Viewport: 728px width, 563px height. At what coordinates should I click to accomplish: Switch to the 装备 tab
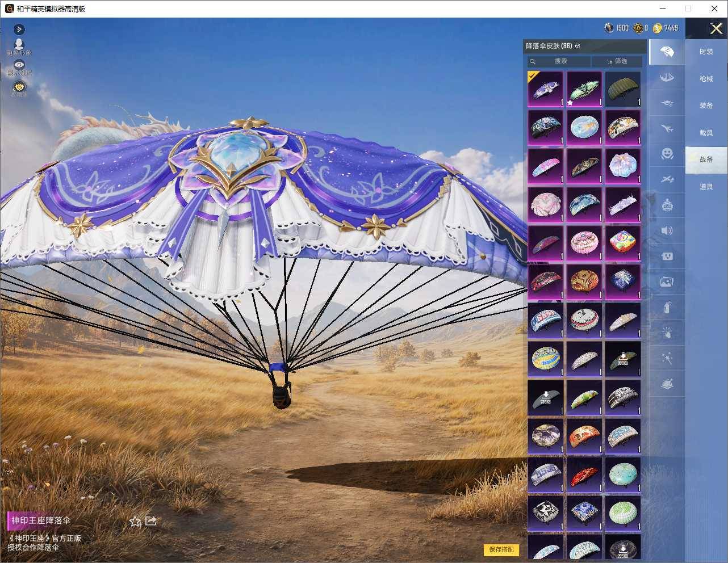click(x=706, y=106)
